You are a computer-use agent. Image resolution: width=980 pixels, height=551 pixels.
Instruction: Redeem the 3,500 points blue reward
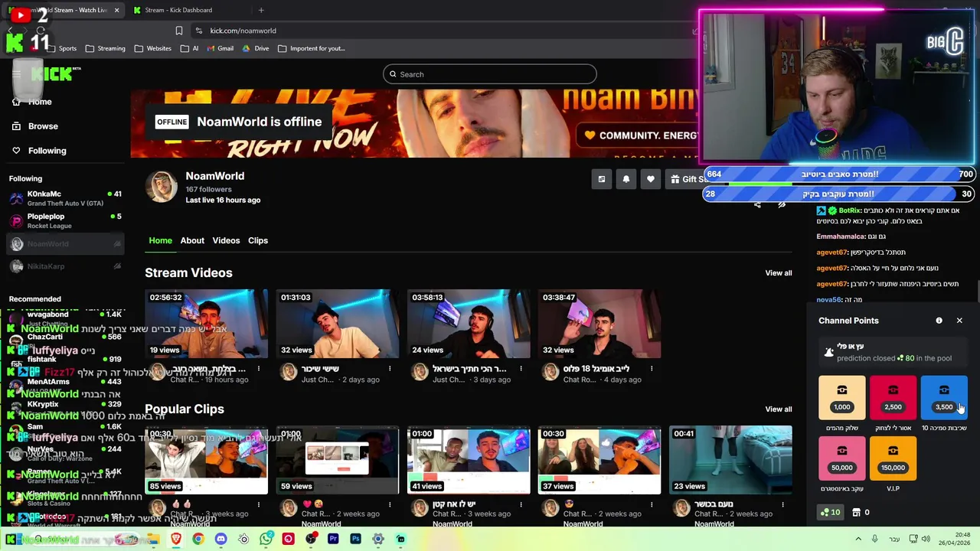click(944, 397)
